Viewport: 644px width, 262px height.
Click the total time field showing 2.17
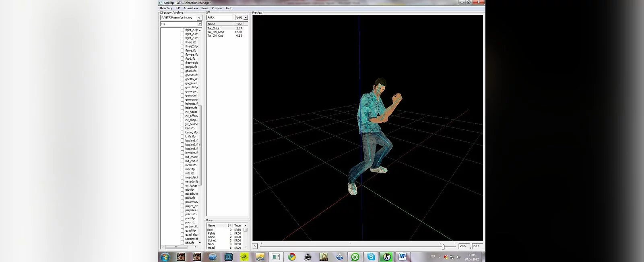coord(477,246)
